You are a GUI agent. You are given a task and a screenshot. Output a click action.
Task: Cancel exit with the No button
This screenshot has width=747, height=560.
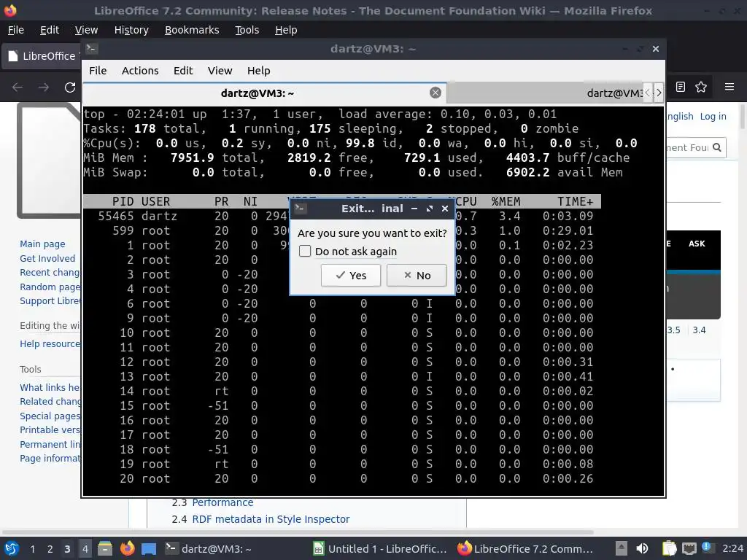coord(417,275)
